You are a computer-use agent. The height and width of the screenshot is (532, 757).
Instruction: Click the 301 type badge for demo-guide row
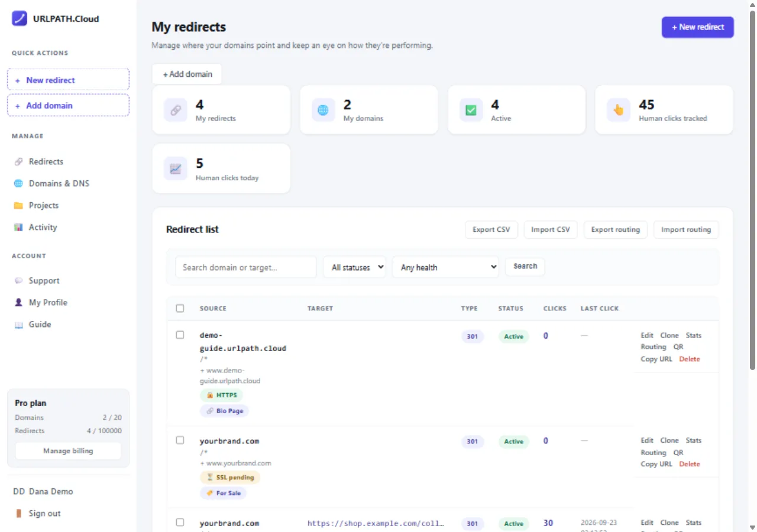473,336
